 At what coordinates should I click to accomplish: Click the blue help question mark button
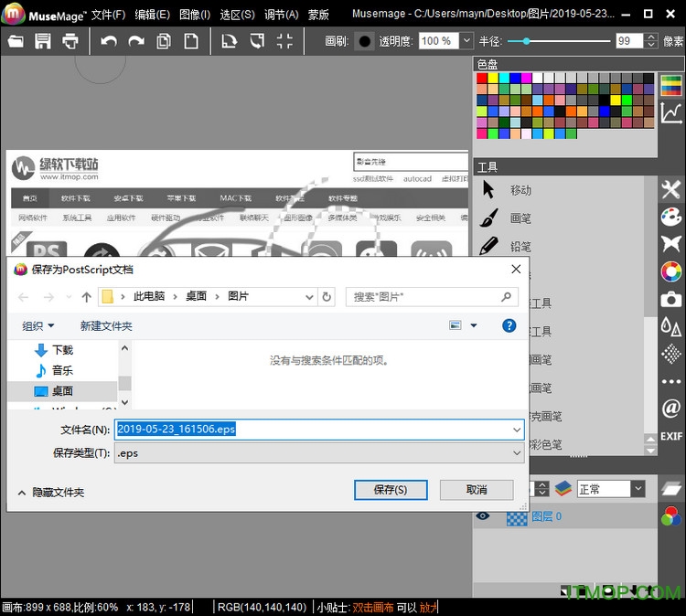[x=509, y=325]
